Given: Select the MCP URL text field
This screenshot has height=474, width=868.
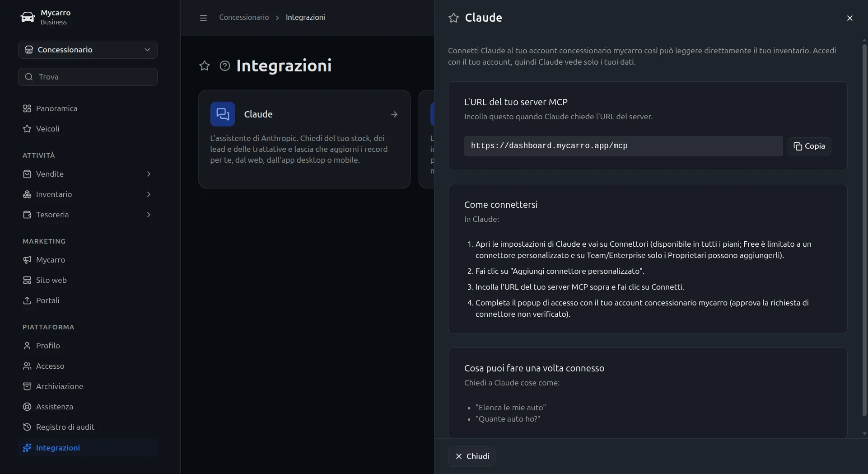Looking at the screenshot, I should [x=623, y=146].
